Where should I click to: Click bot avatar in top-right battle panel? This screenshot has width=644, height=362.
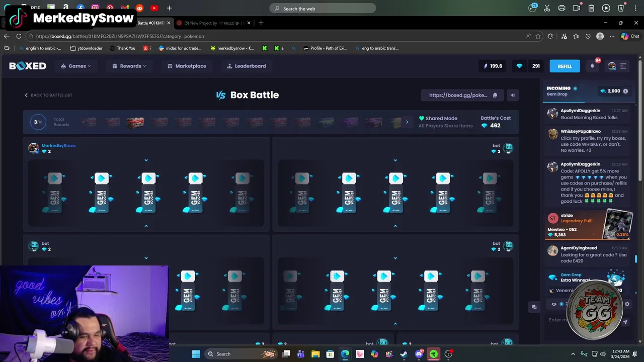(508, 148)
